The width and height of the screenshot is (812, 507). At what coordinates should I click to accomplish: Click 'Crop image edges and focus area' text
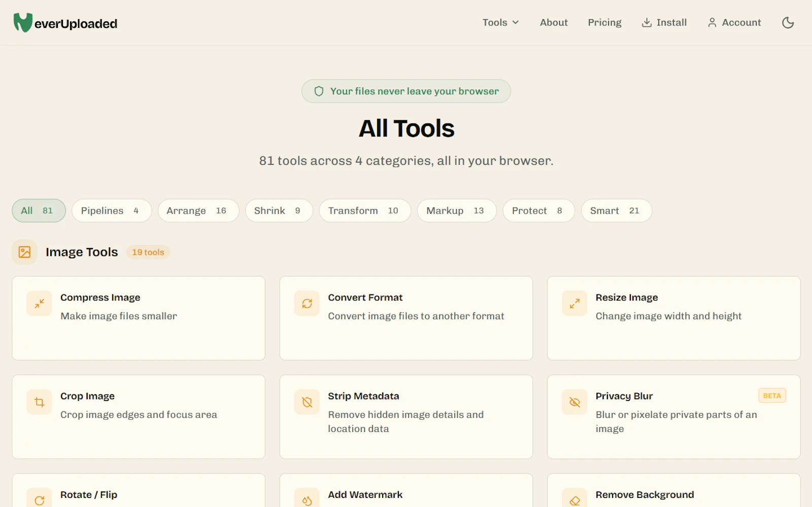coord(139,415)
